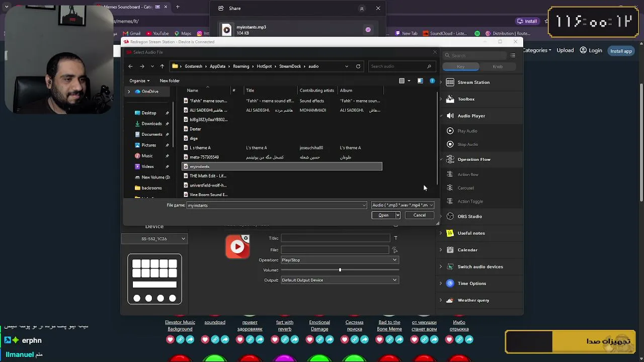
Task: Favorite the soundpad sound
Action: (x=205, y=340)
